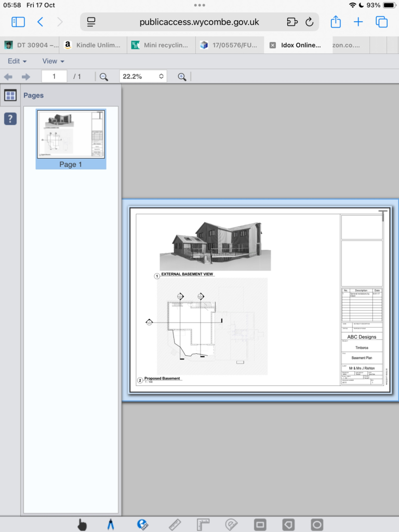Screen dimensions: 399x532
Task: Open the View dropdown menu
Action: 54,61
